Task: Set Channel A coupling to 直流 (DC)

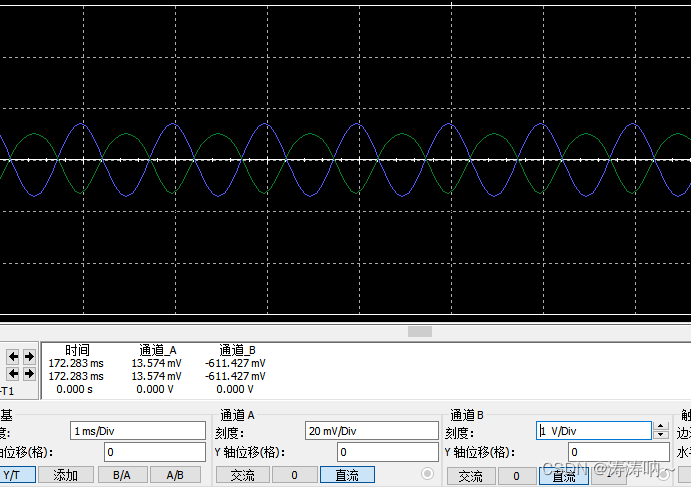Action: 347,475
